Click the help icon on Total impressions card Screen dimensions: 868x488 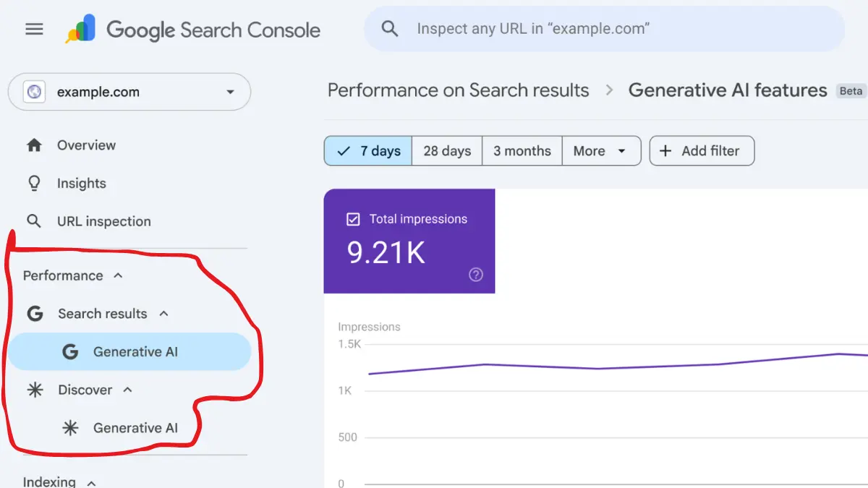pos(476,275)
